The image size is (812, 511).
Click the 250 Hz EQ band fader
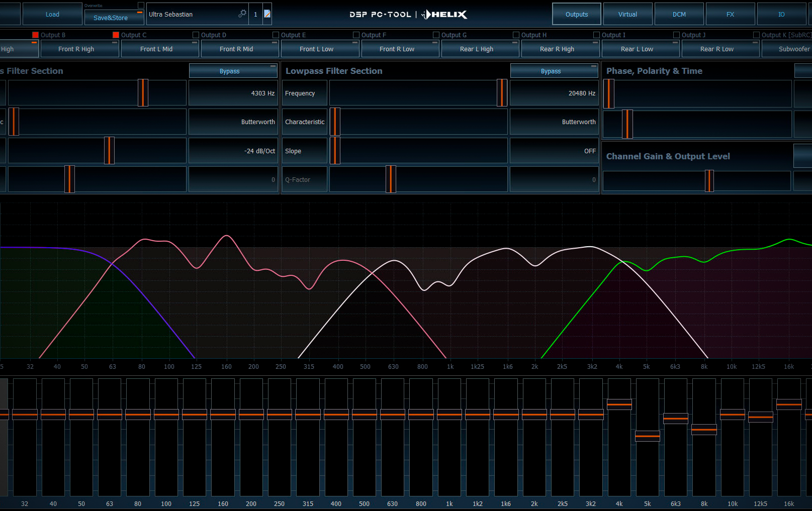[280, 415]
